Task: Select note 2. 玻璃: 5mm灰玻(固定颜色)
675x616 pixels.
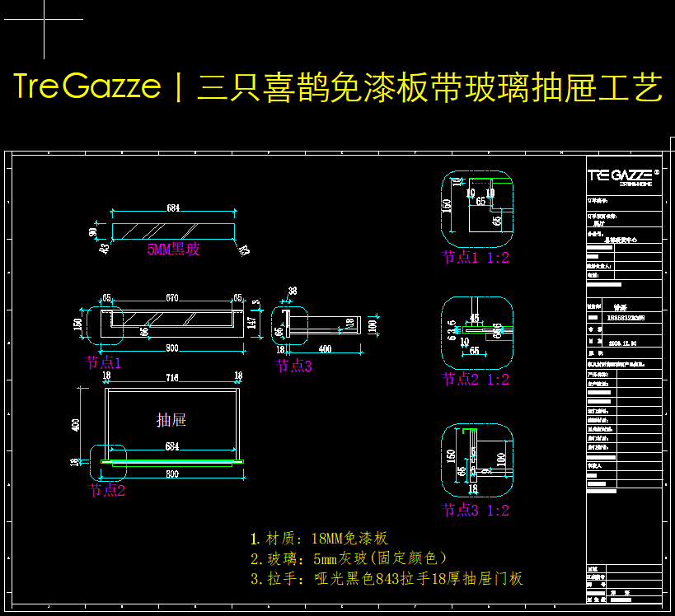Action: tap(349, 558)
